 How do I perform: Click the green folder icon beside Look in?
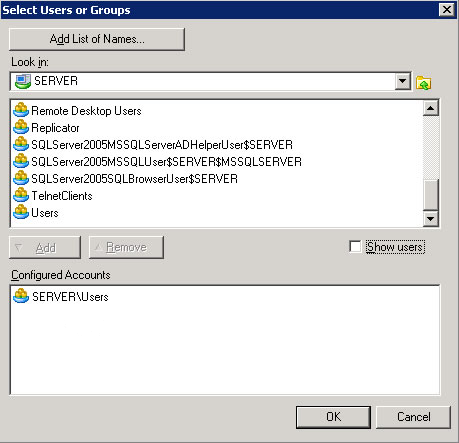[423, 82]
